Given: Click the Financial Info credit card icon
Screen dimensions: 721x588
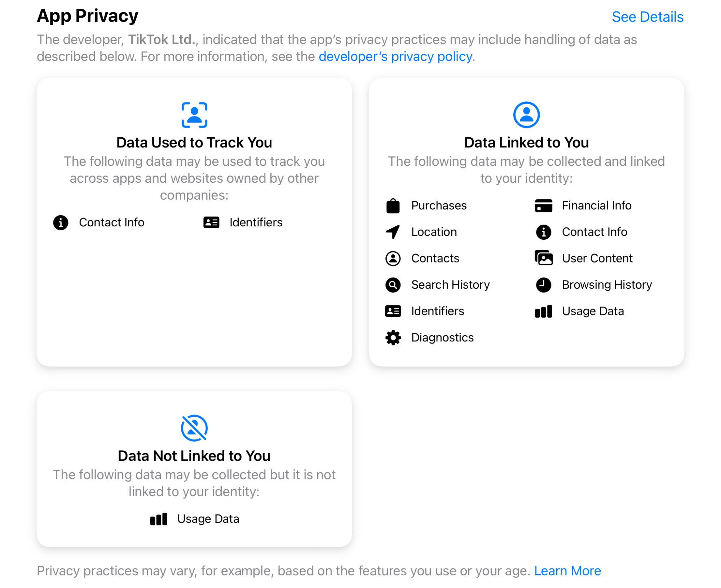Looking at the screenshot, I should 543,206.
